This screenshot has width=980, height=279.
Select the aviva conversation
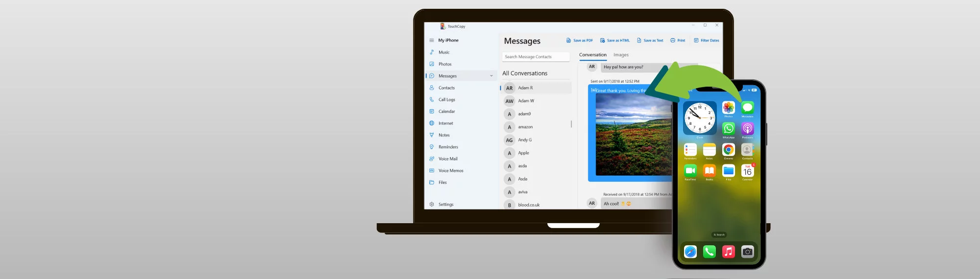coord(537,192)
